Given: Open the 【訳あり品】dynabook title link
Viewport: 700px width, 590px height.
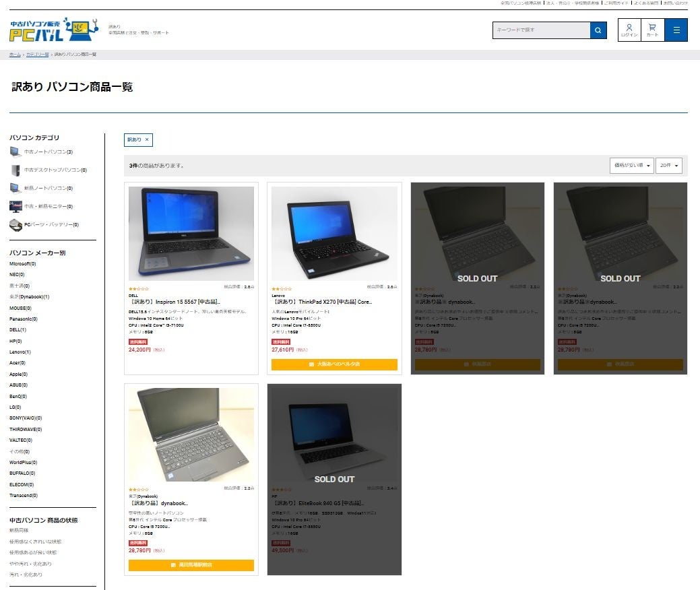Looking at the screenshot, I should [158, 503].
